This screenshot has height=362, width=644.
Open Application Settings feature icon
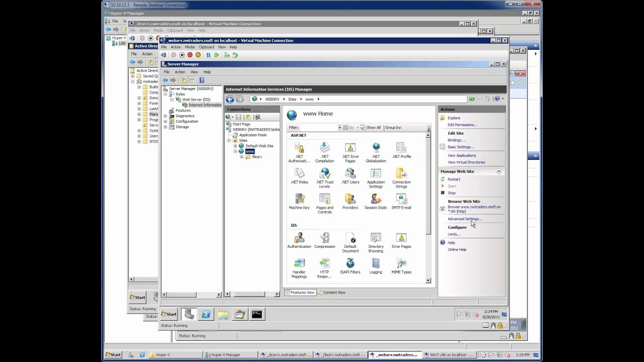[376, 178]
